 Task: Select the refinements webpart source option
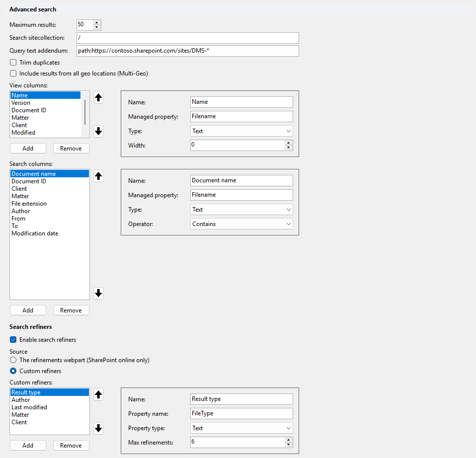(x=13, y=360)
